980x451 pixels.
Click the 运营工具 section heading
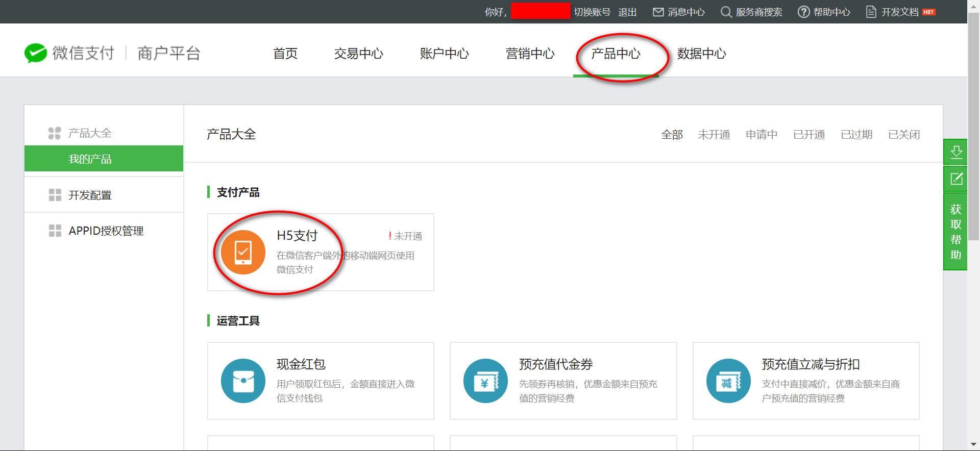(x=238, y=321)
